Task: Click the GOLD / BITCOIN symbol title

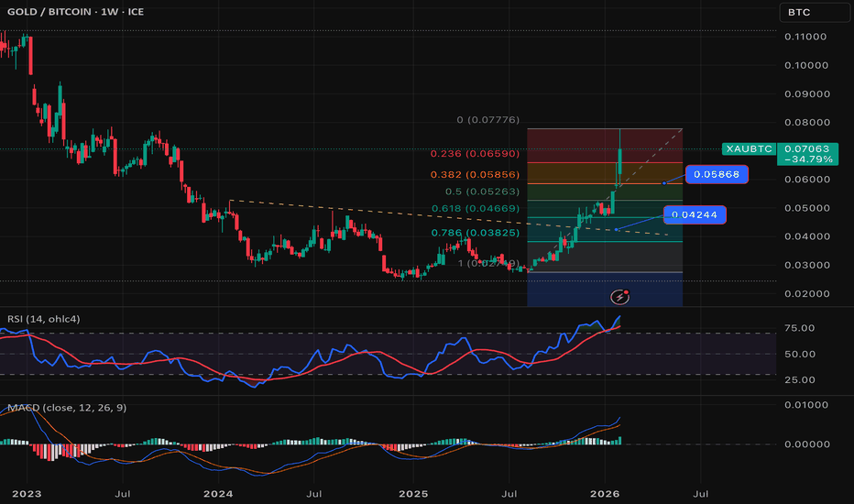Action: (49, 11)
